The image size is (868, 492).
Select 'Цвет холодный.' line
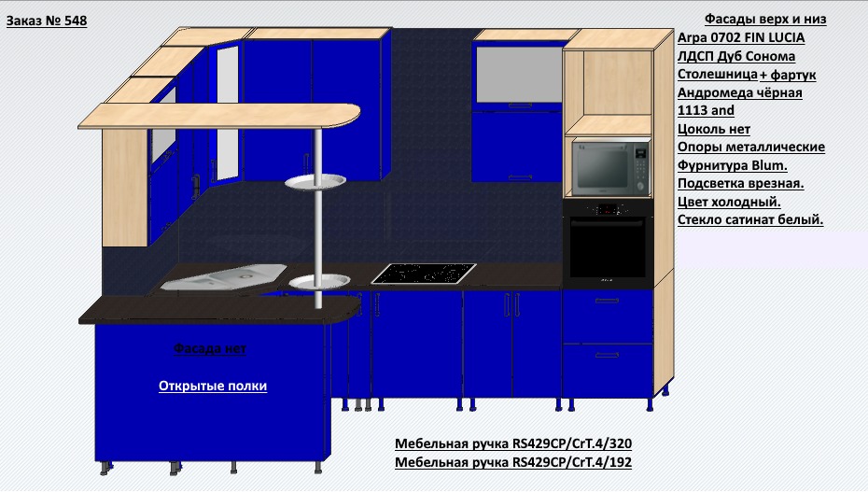point(729,202)
